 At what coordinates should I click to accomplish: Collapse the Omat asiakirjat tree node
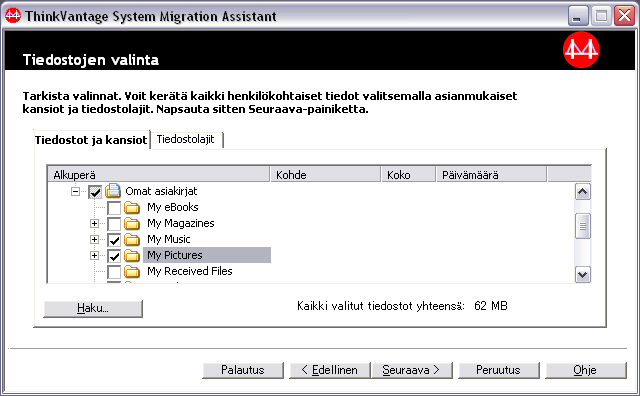point(76,191)
